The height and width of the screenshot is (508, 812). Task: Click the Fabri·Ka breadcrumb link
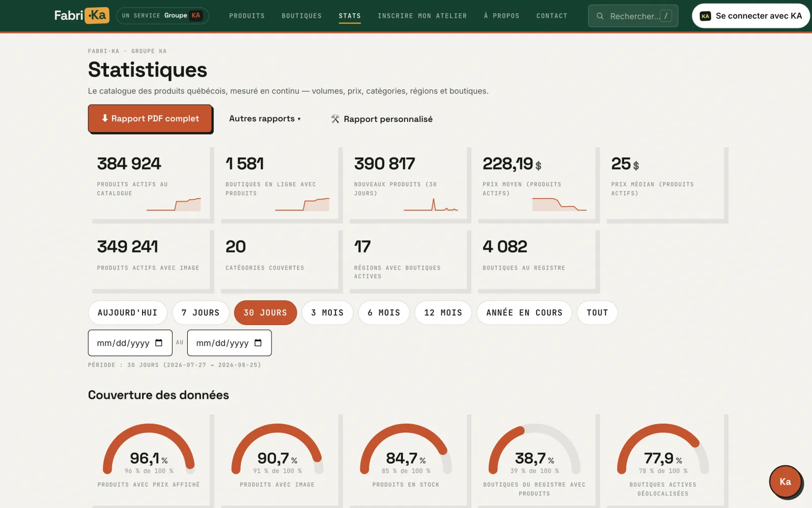tap(104, 51)
